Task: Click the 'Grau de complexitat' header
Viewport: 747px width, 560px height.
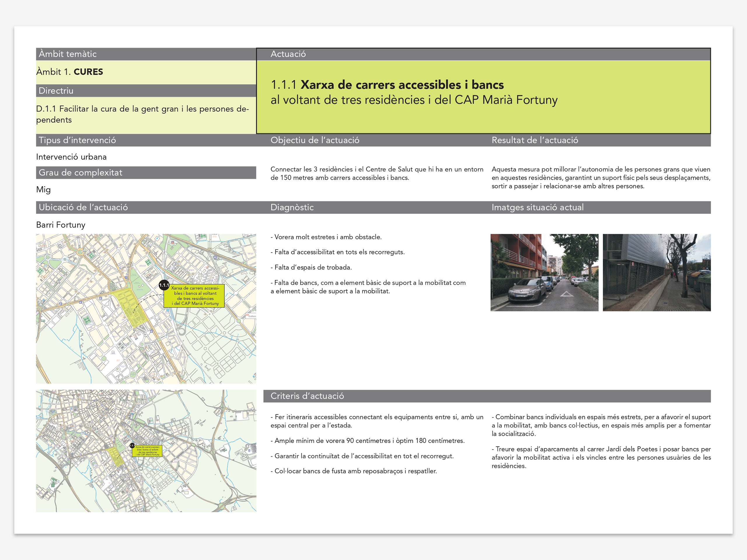Action: (146, 172)
